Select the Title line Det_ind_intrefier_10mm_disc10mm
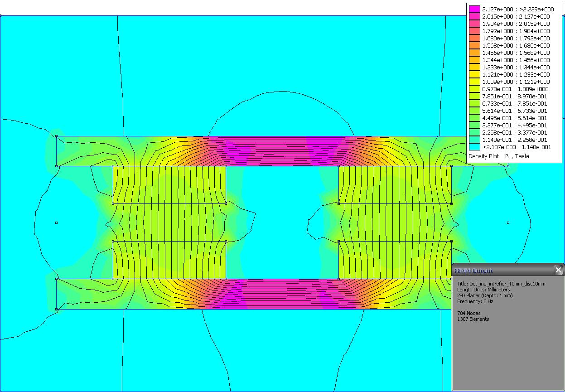 point(501,284)
